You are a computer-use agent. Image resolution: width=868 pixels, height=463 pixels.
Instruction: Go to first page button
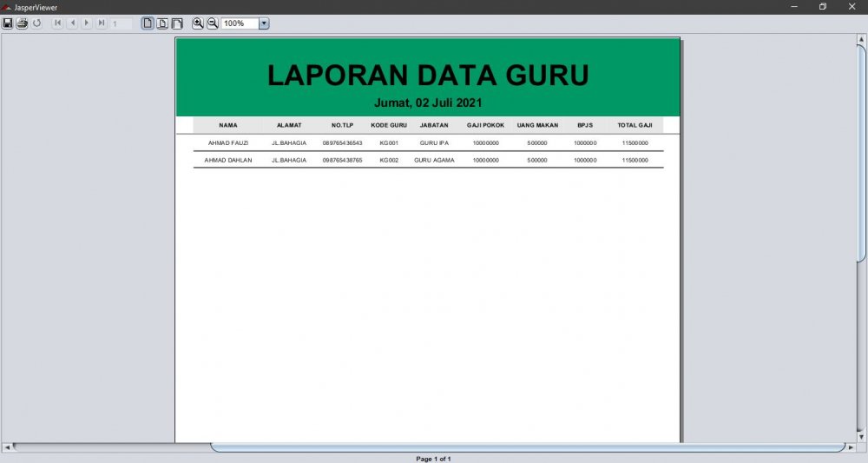[x=57, y=23]
